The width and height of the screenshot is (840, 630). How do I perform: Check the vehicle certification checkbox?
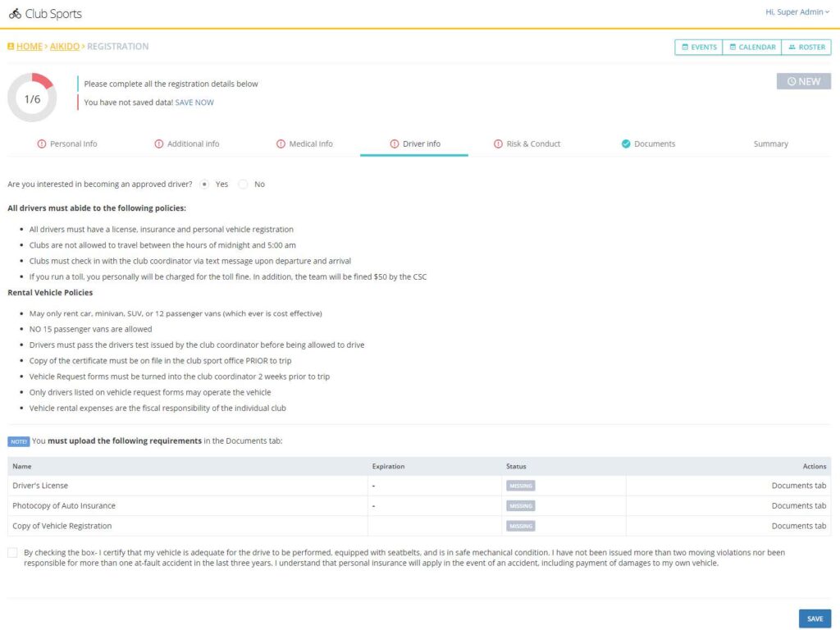12,552
